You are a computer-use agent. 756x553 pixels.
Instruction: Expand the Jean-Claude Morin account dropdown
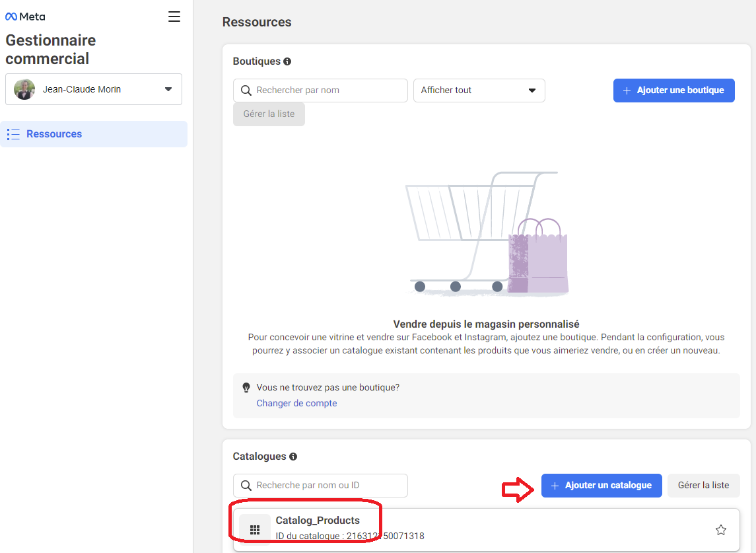coord(94,89)
